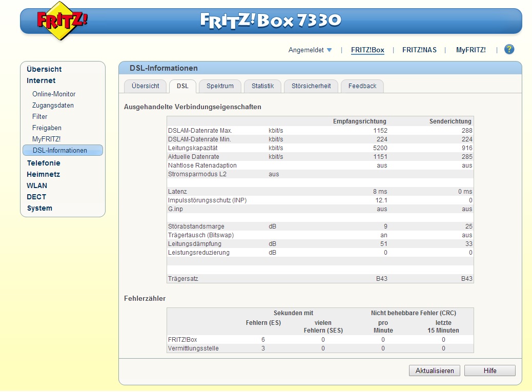Switch to the Störsicherheit tab
The image size is (532, 392).
point(311,86)
